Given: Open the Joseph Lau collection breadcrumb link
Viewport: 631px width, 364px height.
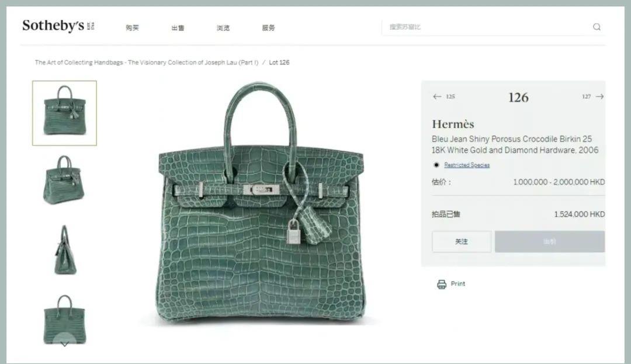Looking at the screenshot, I should pyautogui.click(x=147, y=63).
